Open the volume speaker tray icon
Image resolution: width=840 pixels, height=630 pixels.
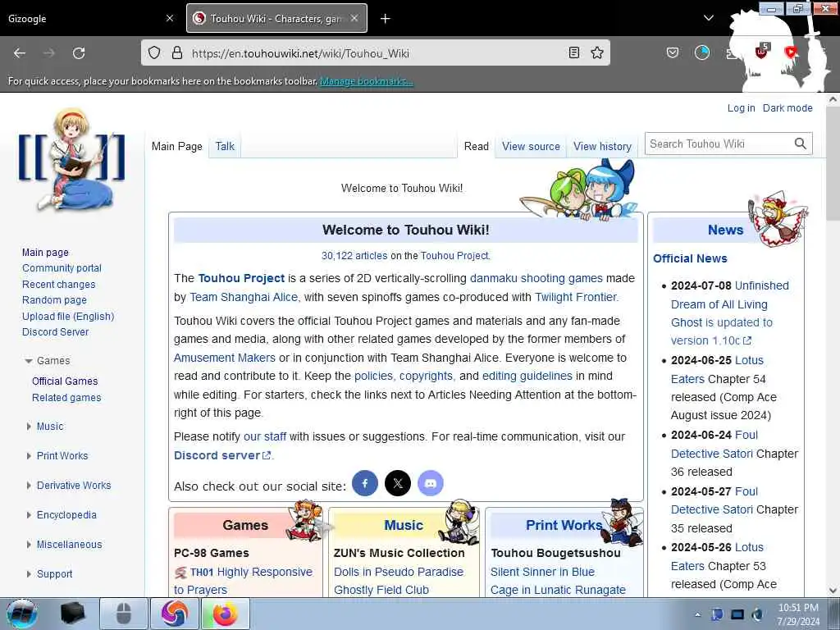(758, 614)
